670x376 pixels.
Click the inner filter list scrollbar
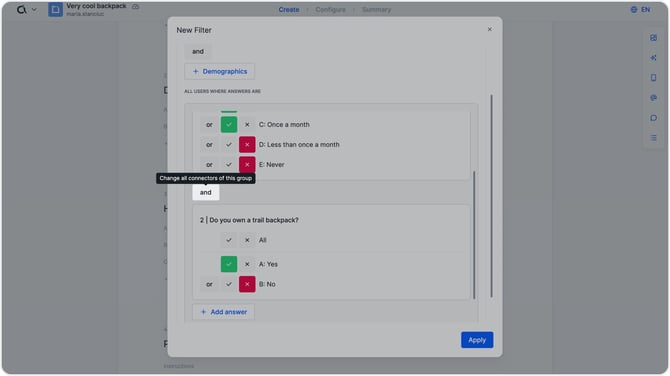[x=474, y=235]
